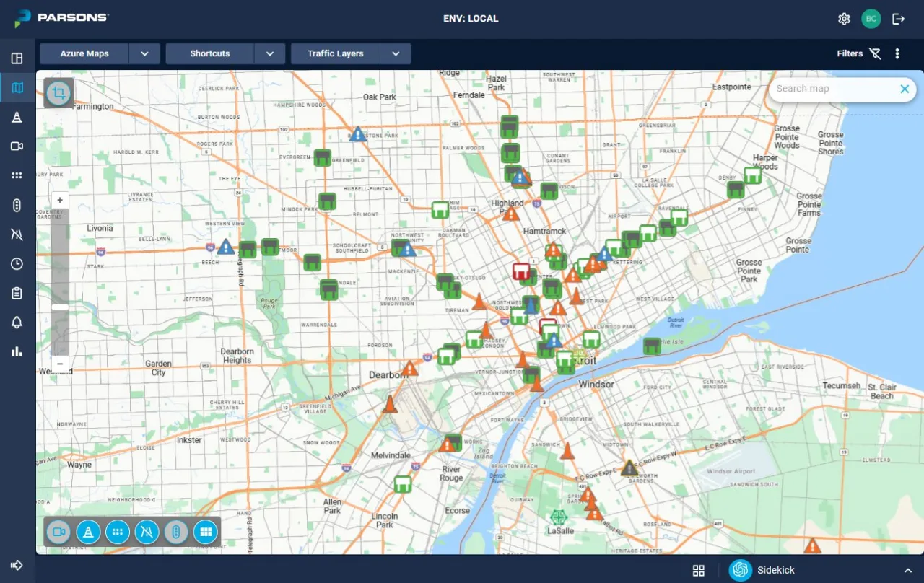Toggle the grid tiles layer button
This screenshot has height=583, width=924.
pos(206,532)
